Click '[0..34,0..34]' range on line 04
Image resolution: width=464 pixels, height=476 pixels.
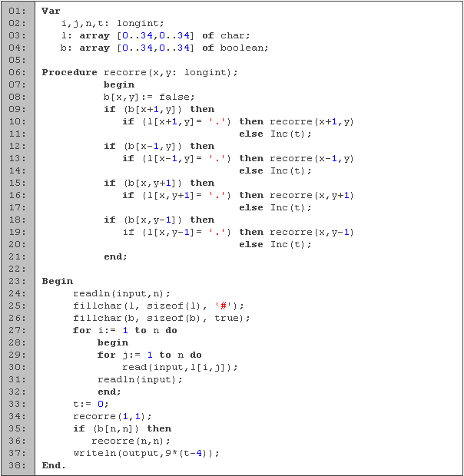tap(155, 48)
